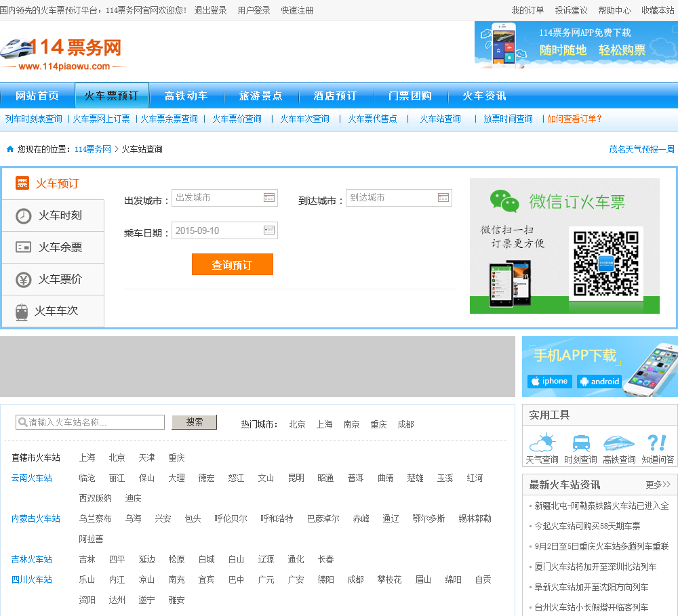Click the ticket icon beside 火车余票
The image size is (678, 616).
[x=23, y=247]
